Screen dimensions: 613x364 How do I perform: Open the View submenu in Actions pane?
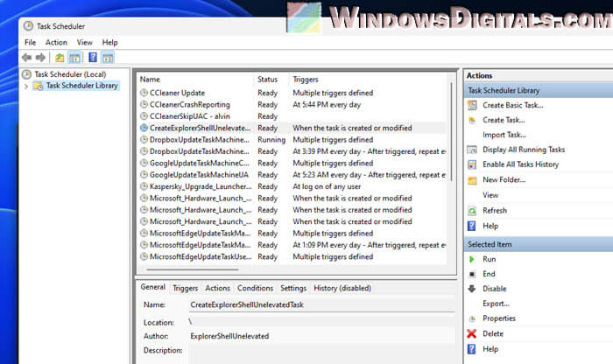(x=490, y=195)
